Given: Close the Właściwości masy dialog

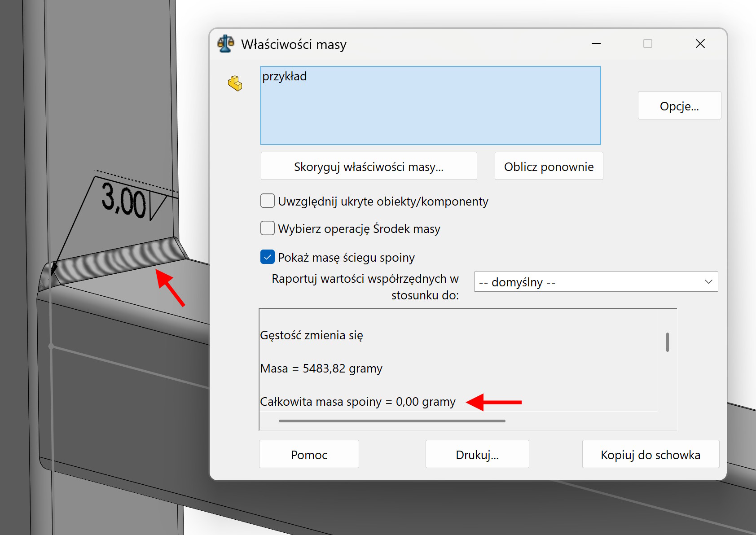Looking at the screenshot, I should point(700,44).
